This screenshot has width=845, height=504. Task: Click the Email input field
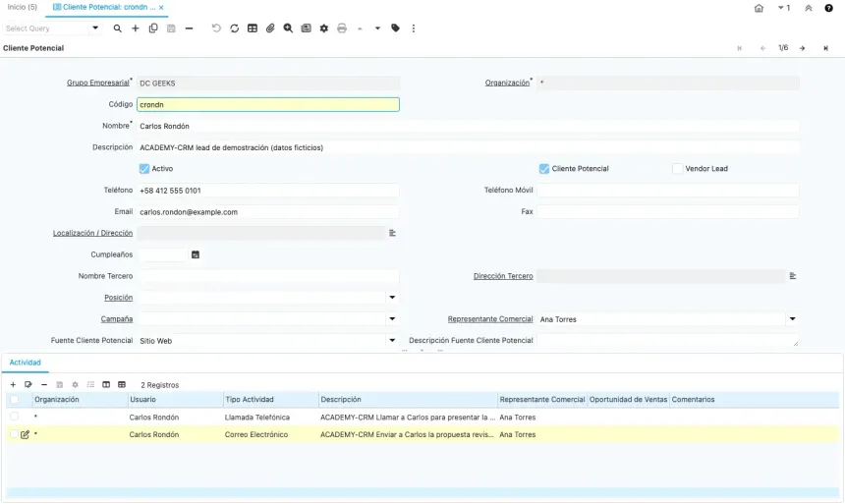point(268,212)
